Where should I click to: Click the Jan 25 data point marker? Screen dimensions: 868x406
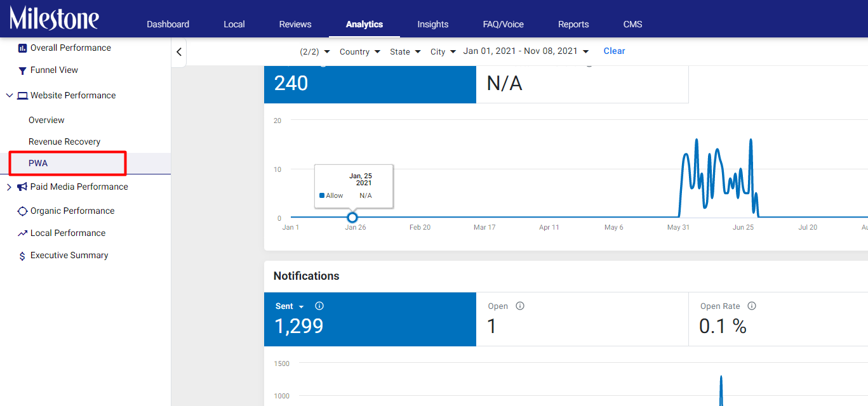(352, 218)
